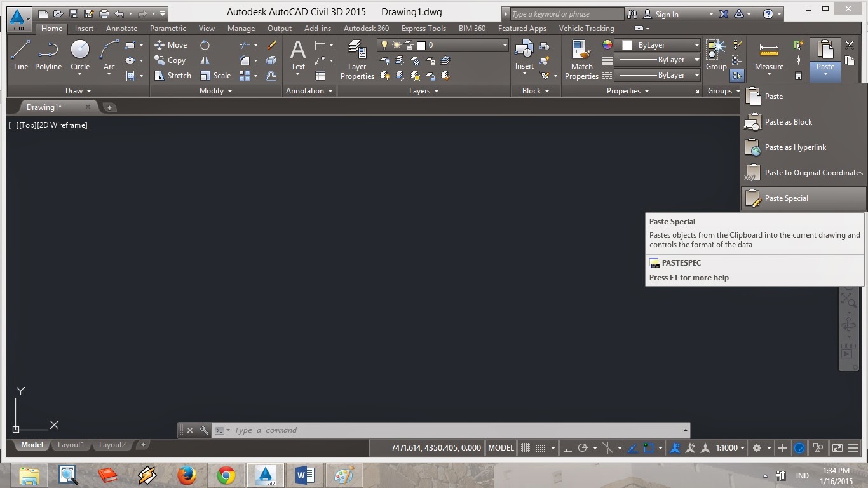Screen dimensions: 868x488
Task: Click Sign In
Action: (666, 14)
